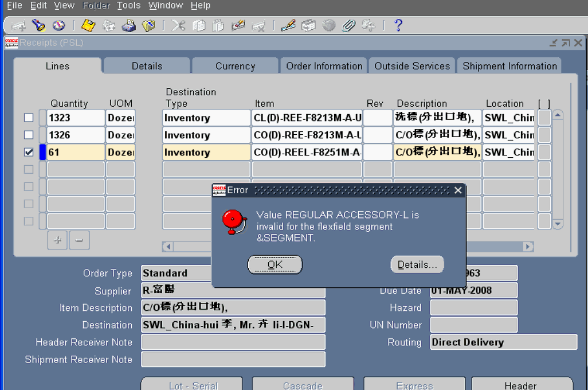The image size is (588, 390).
Task: Select the Cut scissors icon
Action: 178,25
